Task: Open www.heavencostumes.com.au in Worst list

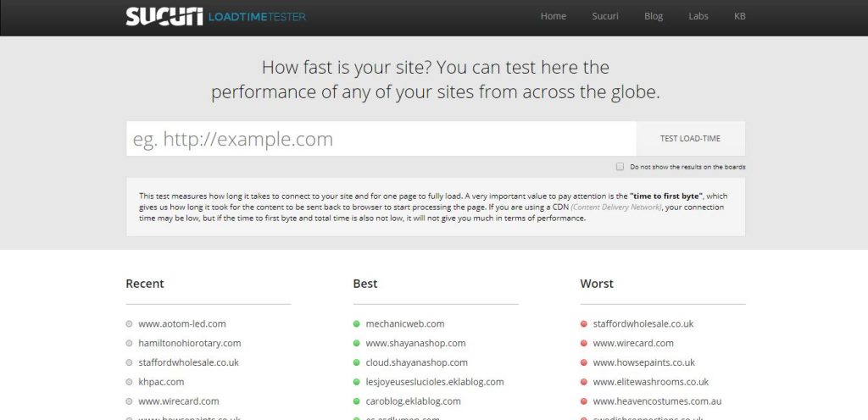Action: [657, 401]
